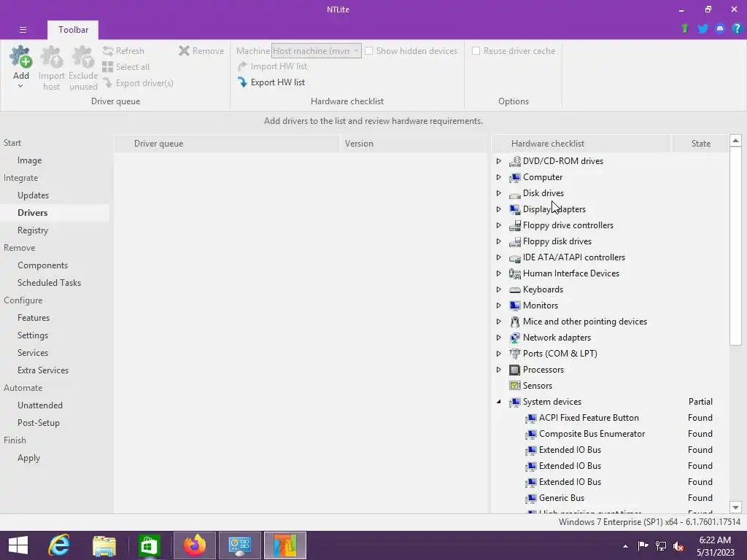Expand the Processors node

tap(498, 370)
